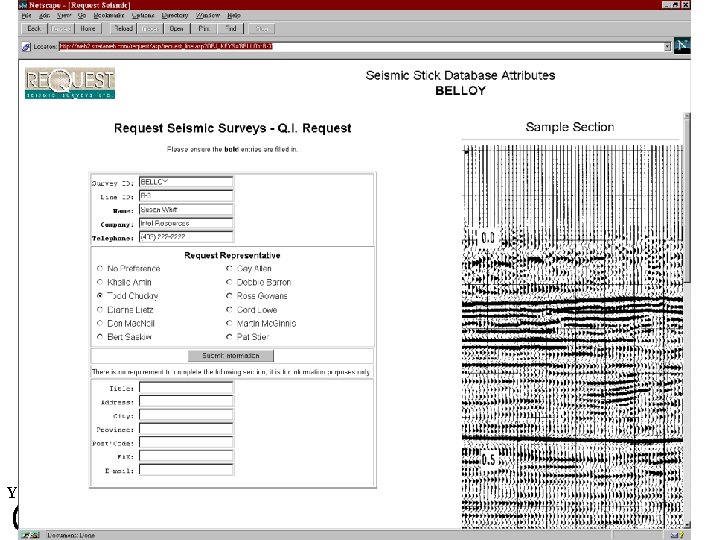Open the View menu

pyautogui.click(x=64, y=15)
